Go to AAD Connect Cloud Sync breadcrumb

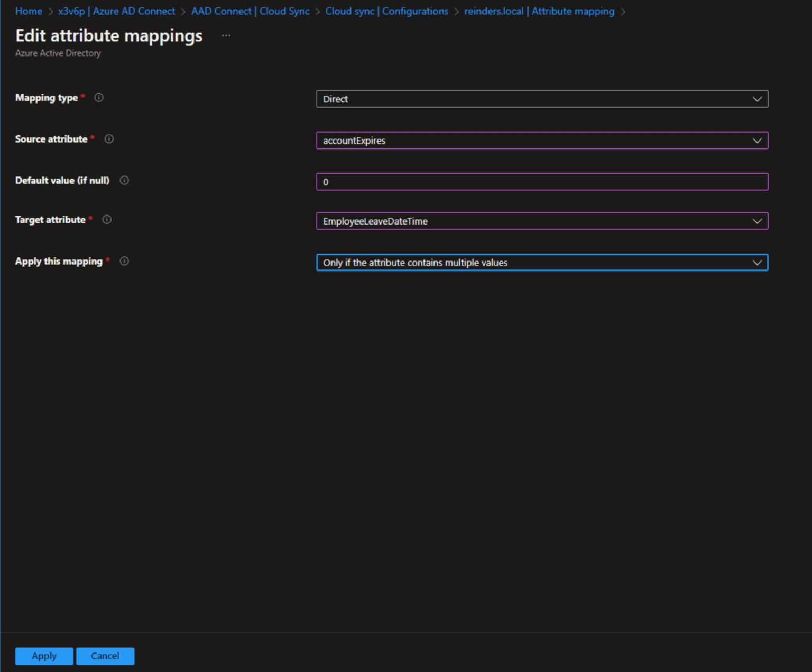251,11
